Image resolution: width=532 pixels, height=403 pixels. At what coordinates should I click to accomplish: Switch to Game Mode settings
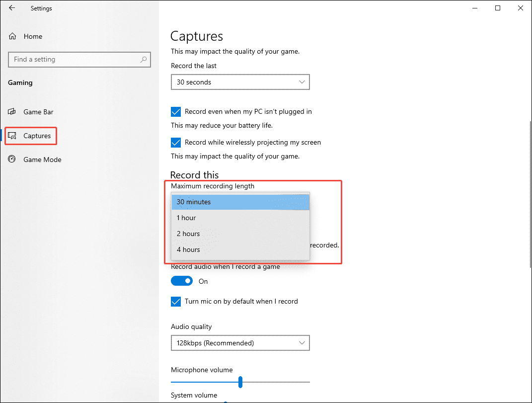42,160
